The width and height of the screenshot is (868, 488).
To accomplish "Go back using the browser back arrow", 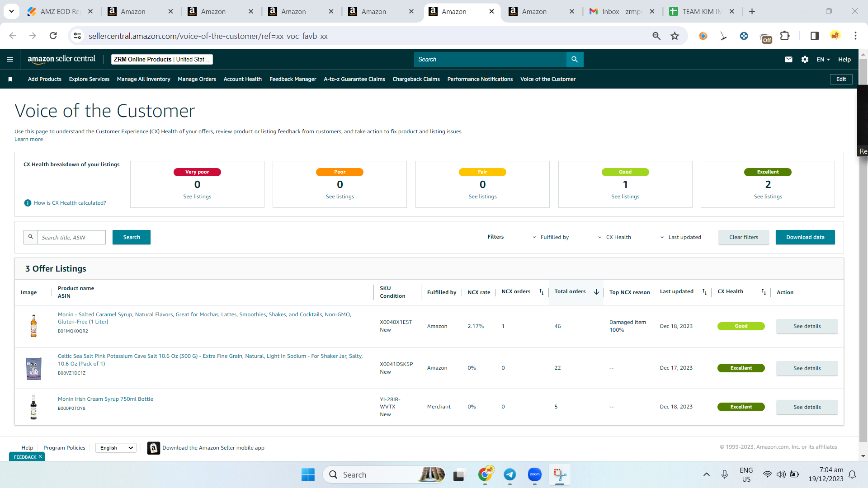I will (13, 36).
